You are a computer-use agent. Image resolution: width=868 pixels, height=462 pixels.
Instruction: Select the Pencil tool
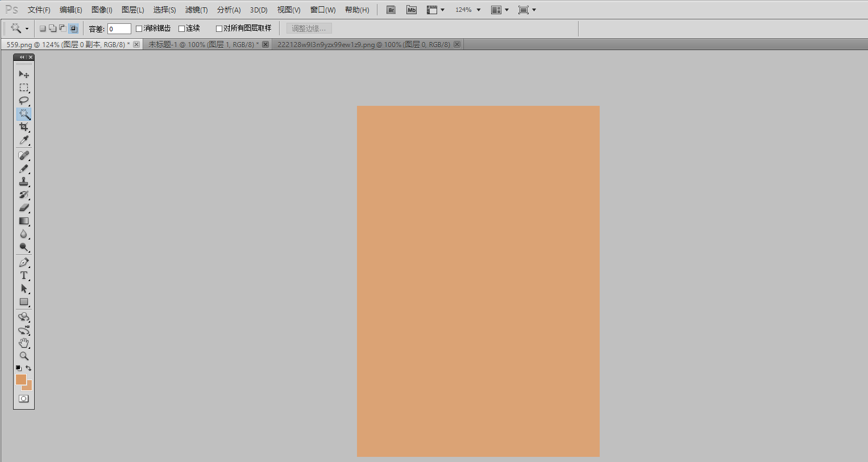pos(24,169)
